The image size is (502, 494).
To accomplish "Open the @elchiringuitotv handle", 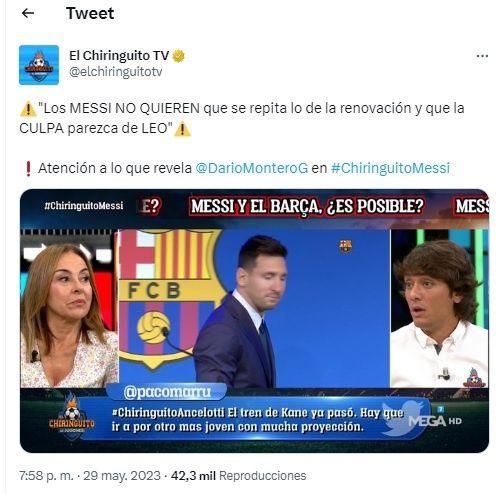I will coord(115,72).
